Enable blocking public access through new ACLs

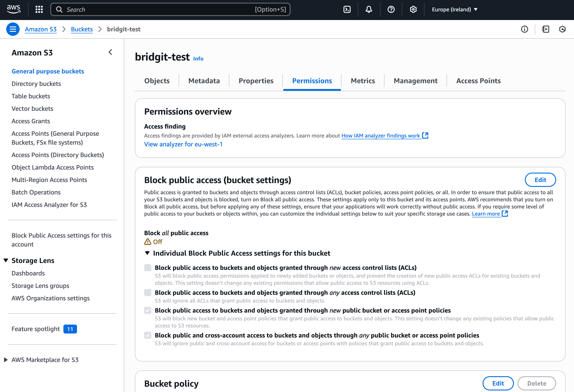point(148,267)
